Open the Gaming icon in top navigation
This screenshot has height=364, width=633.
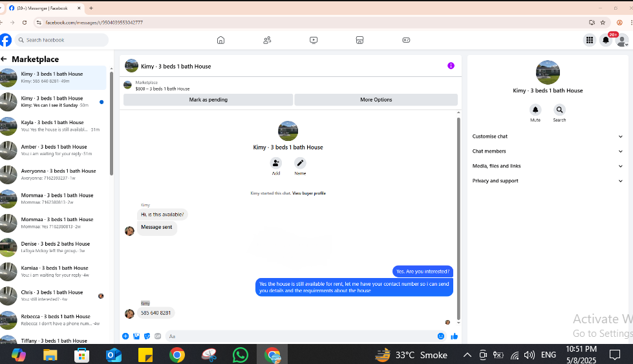406,40
